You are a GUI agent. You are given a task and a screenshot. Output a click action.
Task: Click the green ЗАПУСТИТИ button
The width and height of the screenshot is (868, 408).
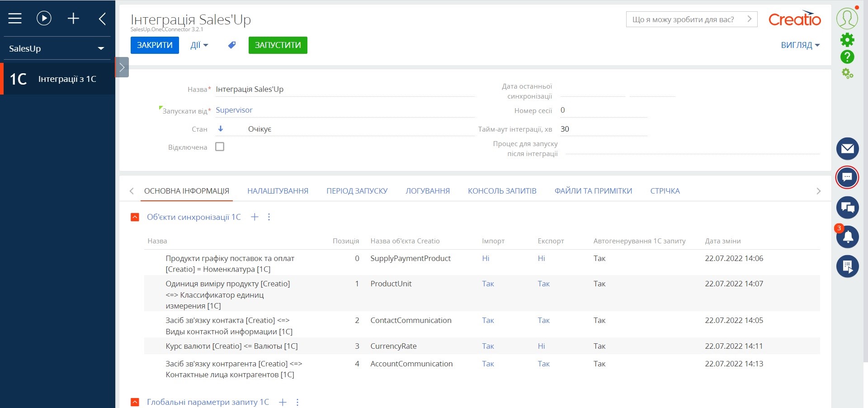pos(278,45)
